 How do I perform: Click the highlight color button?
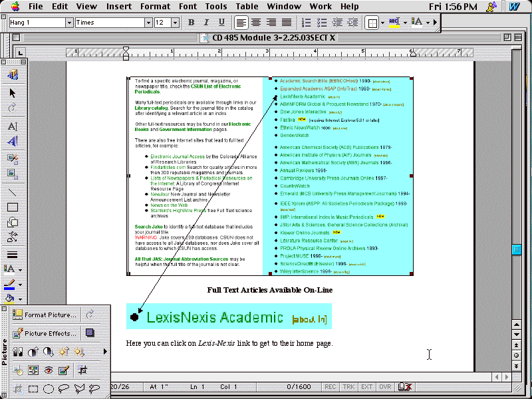click(394, 23)
